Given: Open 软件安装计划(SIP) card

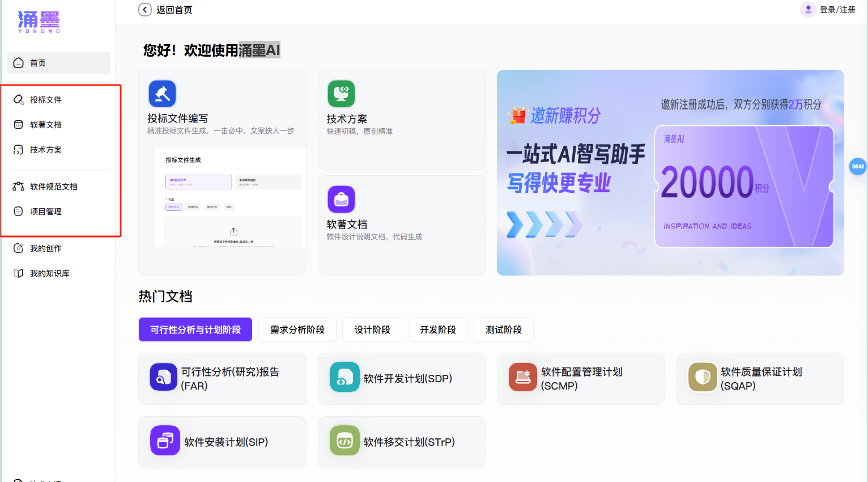Looking at the screenshot, I should 222,442.
